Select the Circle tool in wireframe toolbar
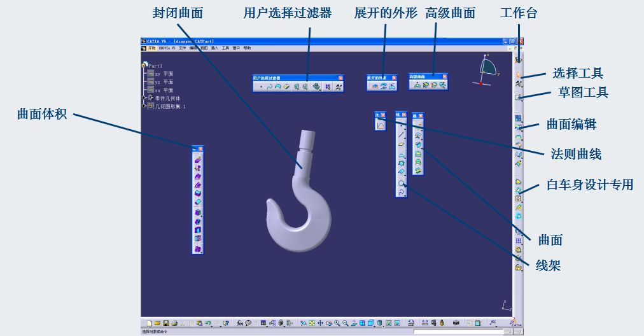 coord(401,183)
